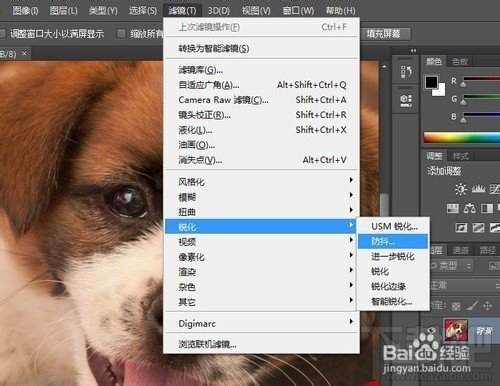Select 液化(L)... filter menu item
Viewport: 500px width, 386px height.
click(x=262, y=130)
